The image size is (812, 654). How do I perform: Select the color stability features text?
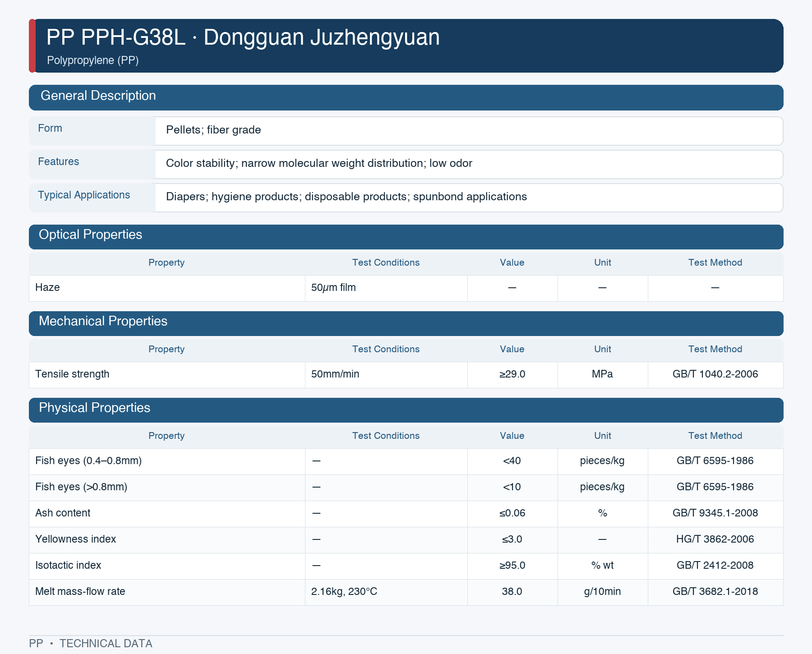click(x=319, y=163)
